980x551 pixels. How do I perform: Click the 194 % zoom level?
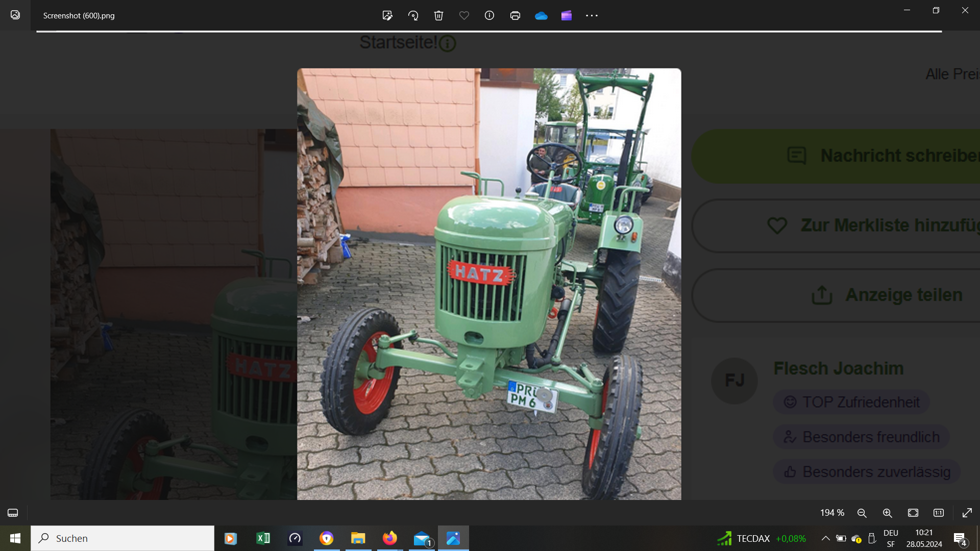832,513
